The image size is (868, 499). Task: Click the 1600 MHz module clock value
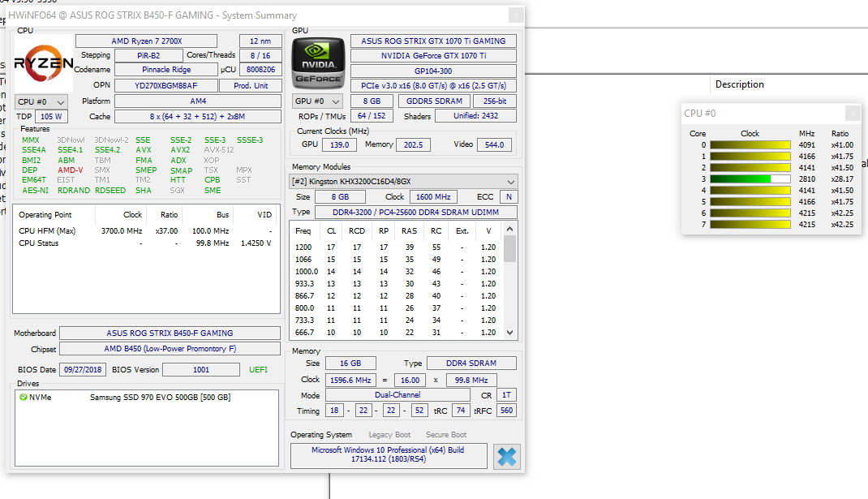click(433, 197)
